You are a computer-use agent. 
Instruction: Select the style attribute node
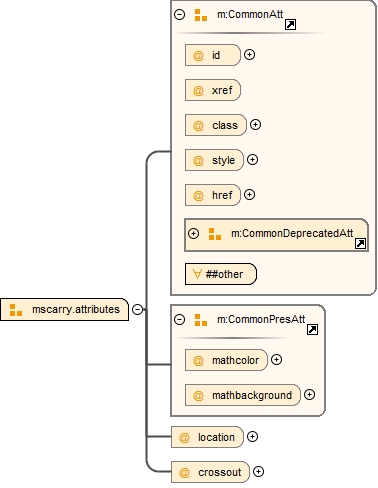click(214, 160)
